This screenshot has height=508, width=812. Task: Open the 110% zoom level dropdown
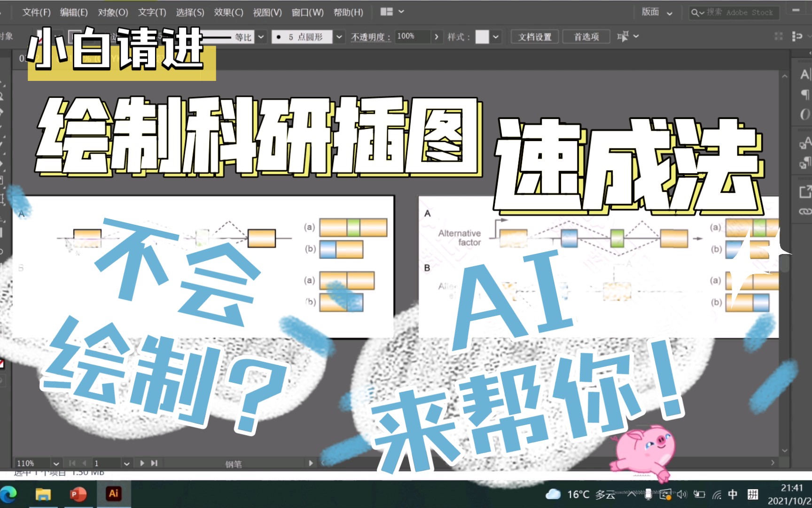[56, 463]
